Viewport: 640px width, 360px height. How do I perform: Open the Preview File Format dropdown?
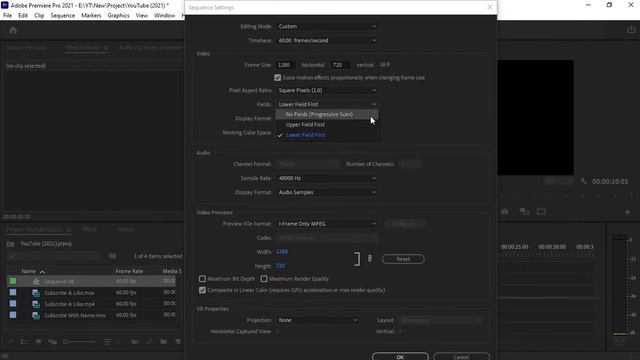tap(327, 224)
